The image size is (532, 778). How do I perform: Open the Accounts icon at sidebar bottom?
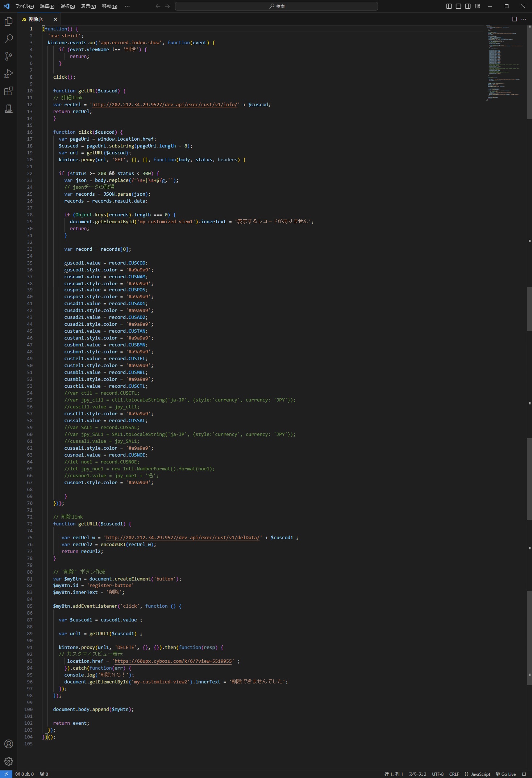pos(9,744)
